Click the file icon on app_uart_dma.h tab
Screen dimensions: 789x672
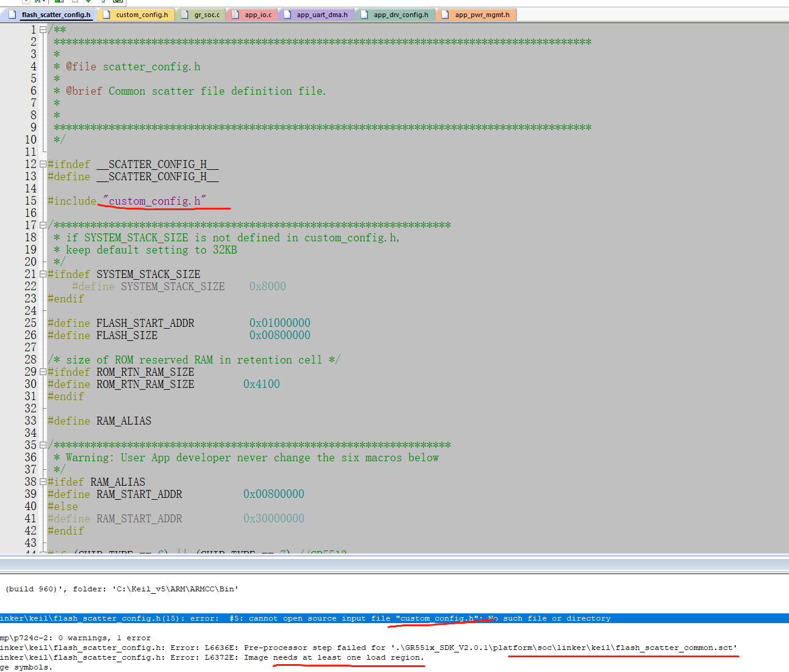pos(287,15)
